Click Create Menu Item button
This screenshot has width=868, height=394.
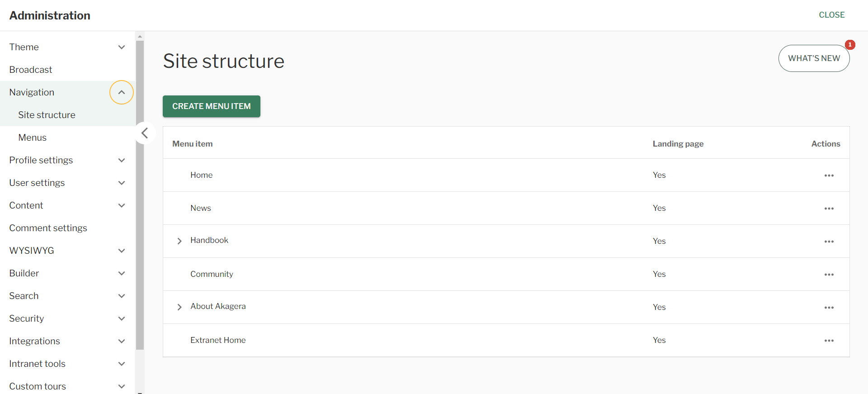point(211,106)
